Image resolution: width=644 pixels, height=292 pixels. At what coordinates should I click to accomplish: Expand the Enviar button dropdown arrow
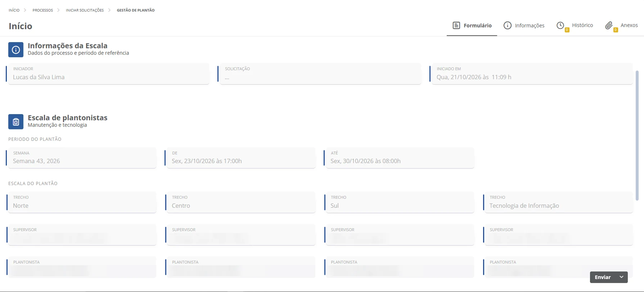(621, 277)
